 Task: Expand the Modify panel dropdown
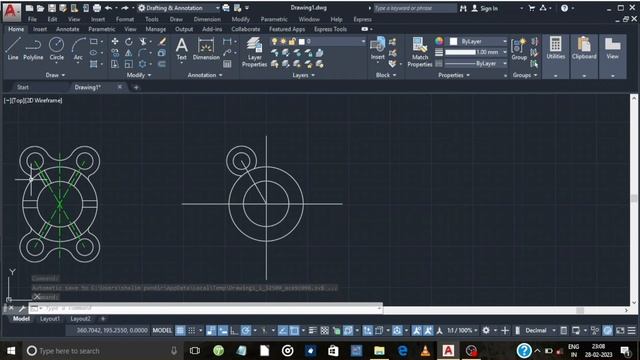(x=139, y=75)
